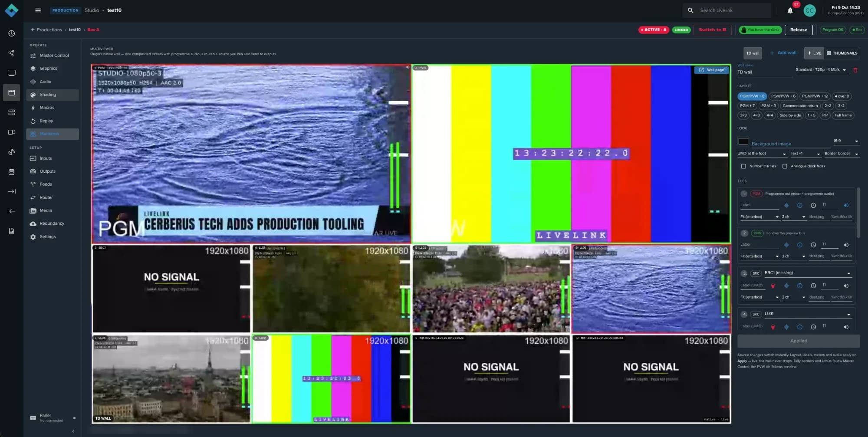The width and height of the screenshot is (868, 437).
Task: Switch to THUMBNAILS view mode
Action: coord(842,53)
